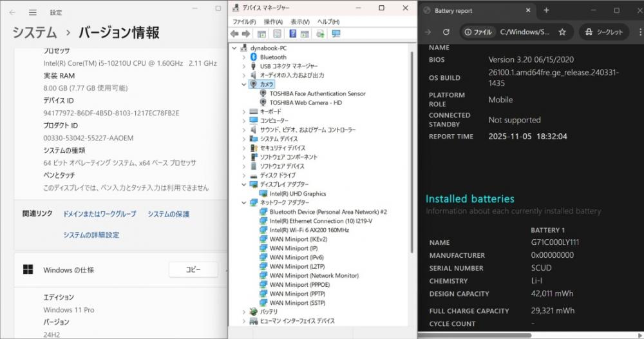
Task: Click the action pane toolbar icon after Help
Action: tap(305, 34)
